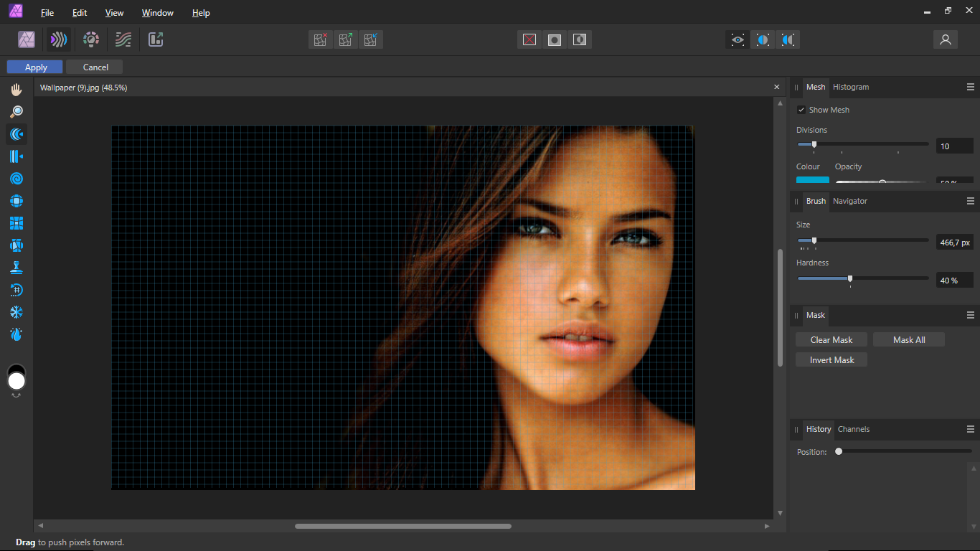Choose the Zoom magnifier tool
Screen dimensions: 980x551
click(x=17, y=112)
